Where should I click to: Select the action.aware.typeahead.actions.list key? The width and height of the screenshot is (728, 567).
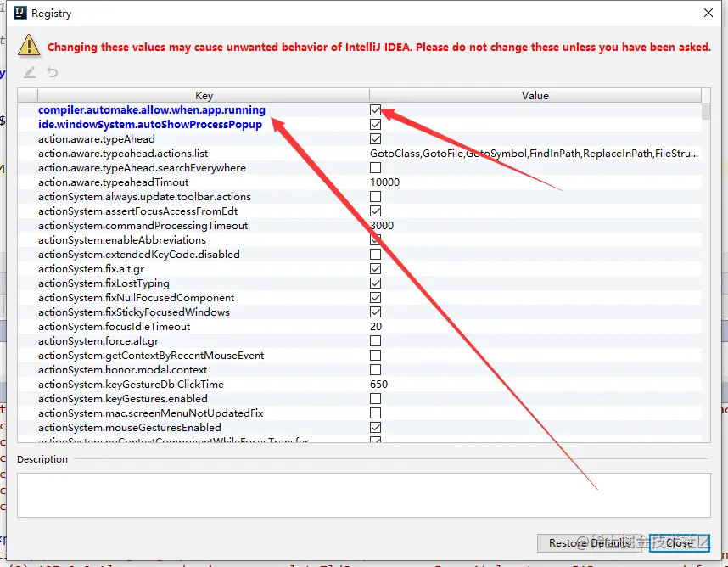(123, 154)
